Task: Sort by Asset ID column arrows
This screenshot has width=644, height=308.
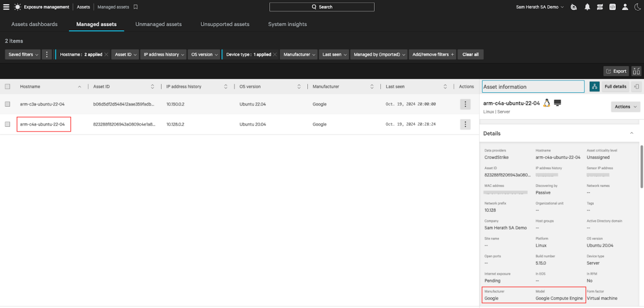Action: tap(152, 87)
